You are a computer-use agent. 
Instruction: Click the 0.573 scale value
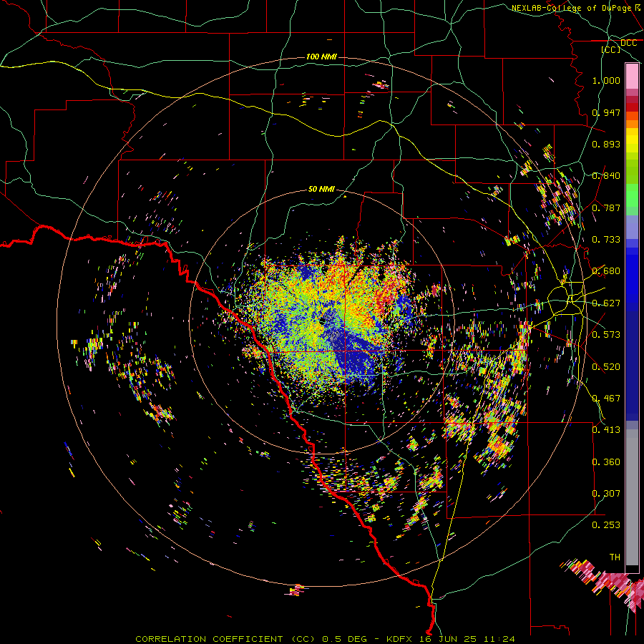606,335
